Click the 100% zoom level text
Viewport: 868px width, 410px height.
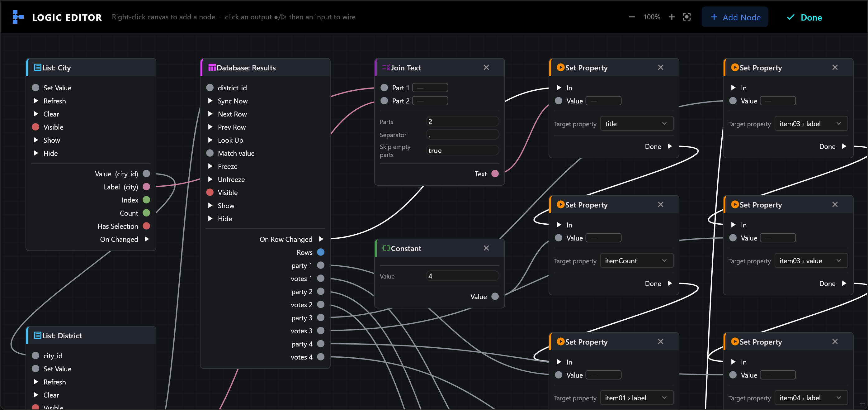652,17
